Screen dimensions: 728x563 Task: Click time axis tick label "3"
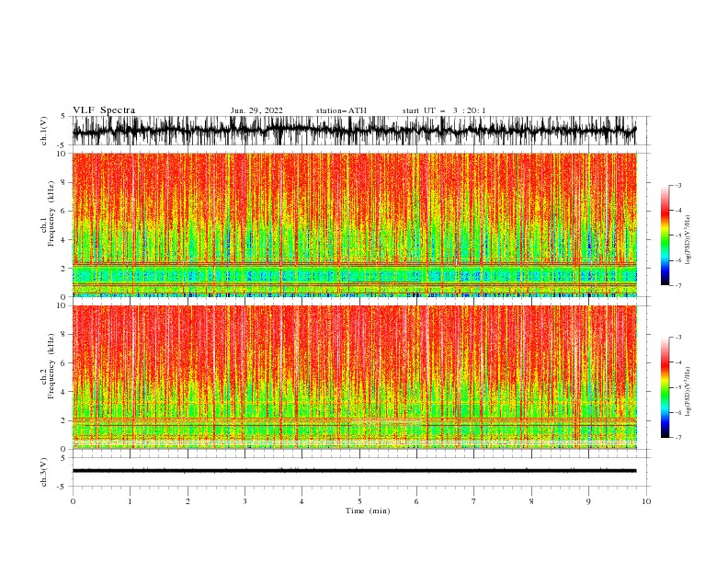pos(245,501)
